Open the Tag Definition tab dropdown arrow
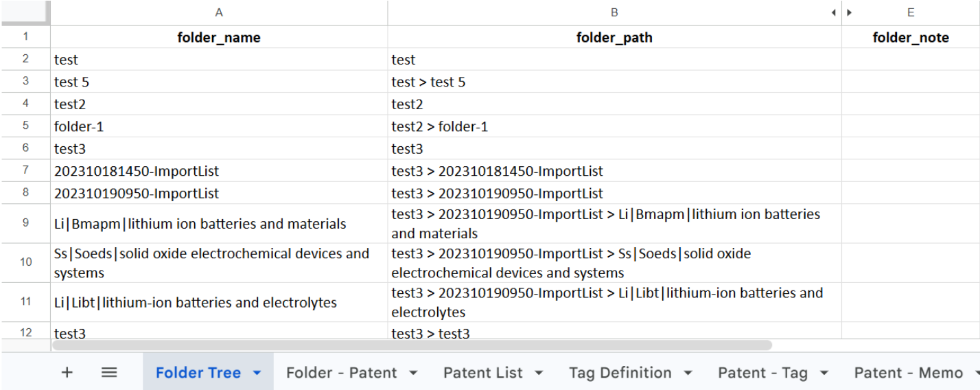 pos(688,373)
